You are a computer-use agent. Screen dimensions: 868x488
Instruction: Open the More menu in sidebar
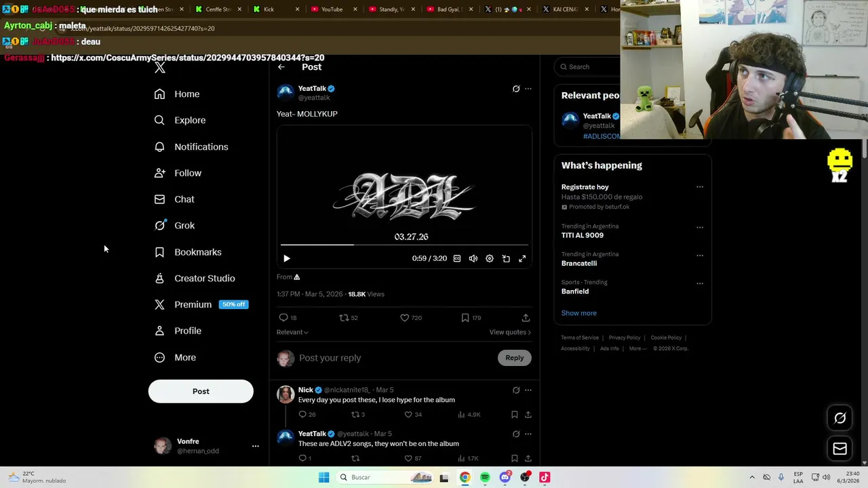175,357
